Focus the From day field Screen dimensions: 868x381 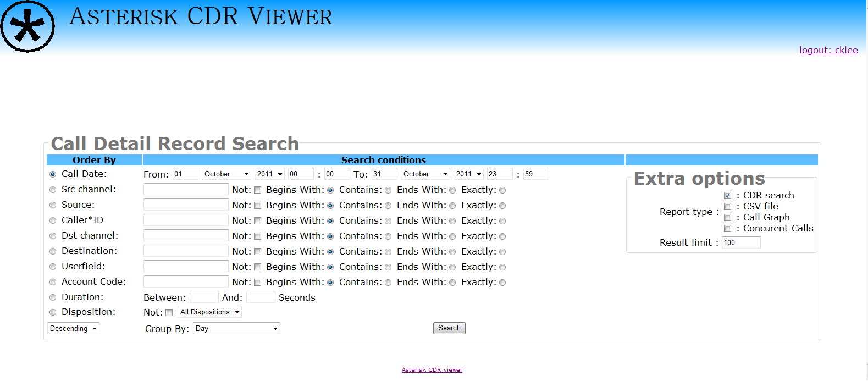pos(185,174)
